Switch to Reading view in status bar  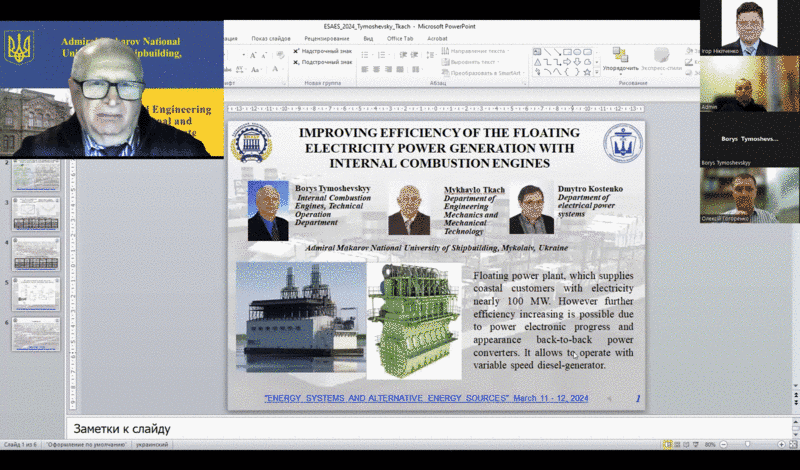[x=686, y=444]
